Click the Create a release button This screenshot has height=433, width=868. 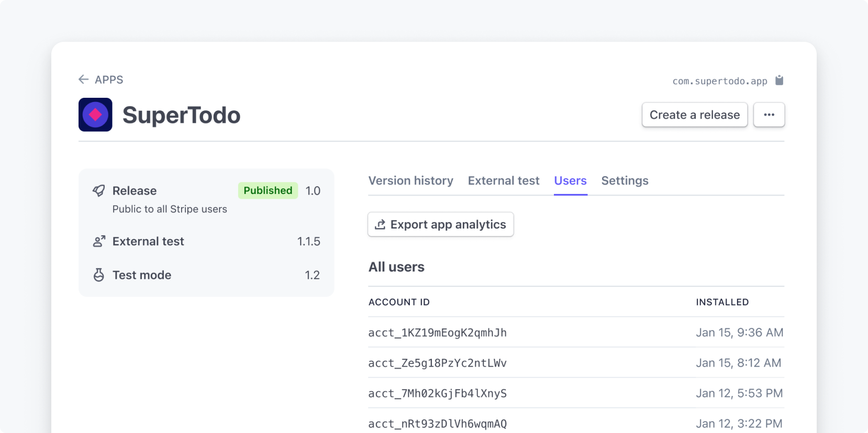(695, 115)
